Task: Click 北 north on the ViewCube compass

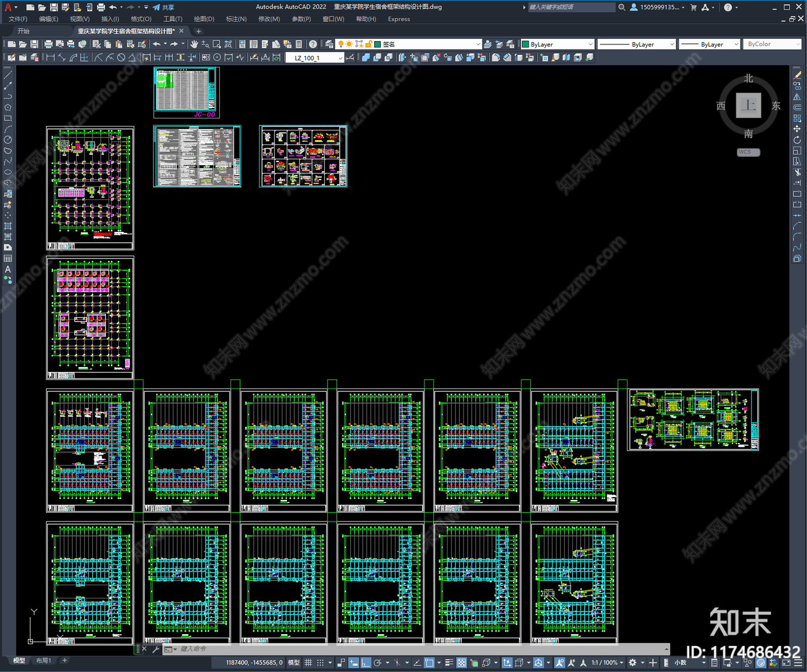Action: pyautogui.click(x=748, y=78)
